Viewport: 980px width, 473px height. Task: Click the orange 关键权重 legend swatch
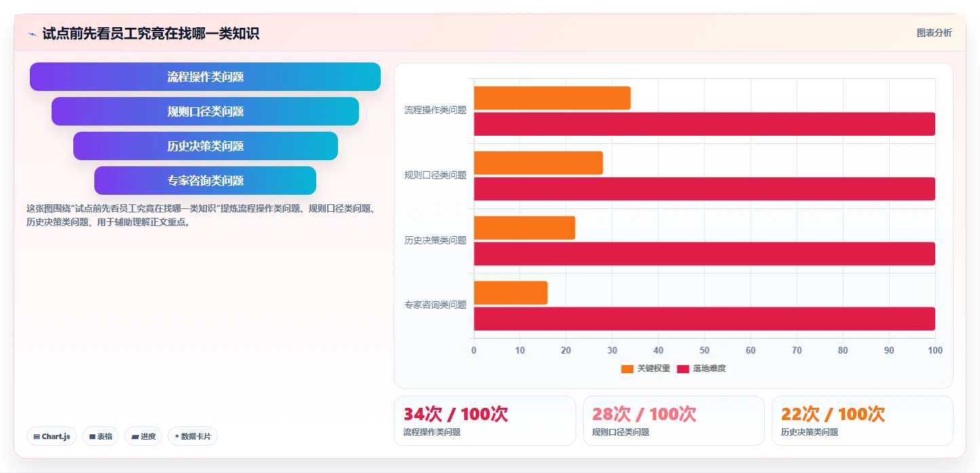(x=627, y=368)
